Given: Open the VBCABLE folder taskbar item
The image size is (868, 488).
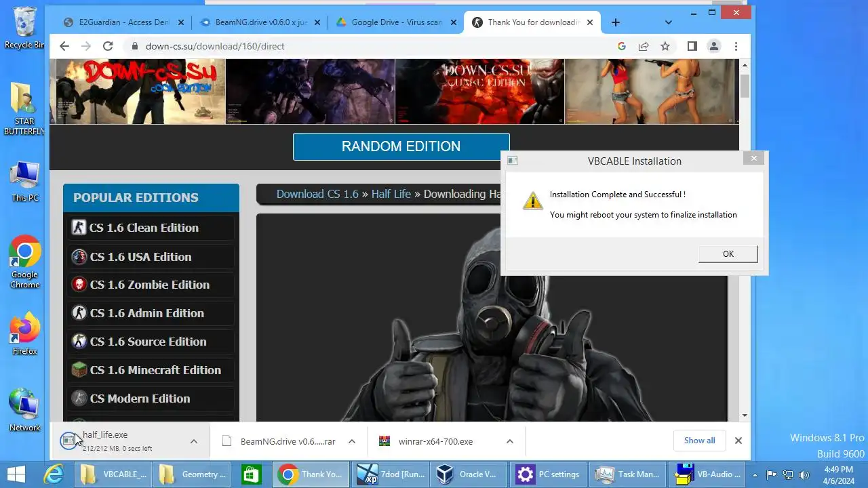Looking at the screenshot, I should 113,474.
